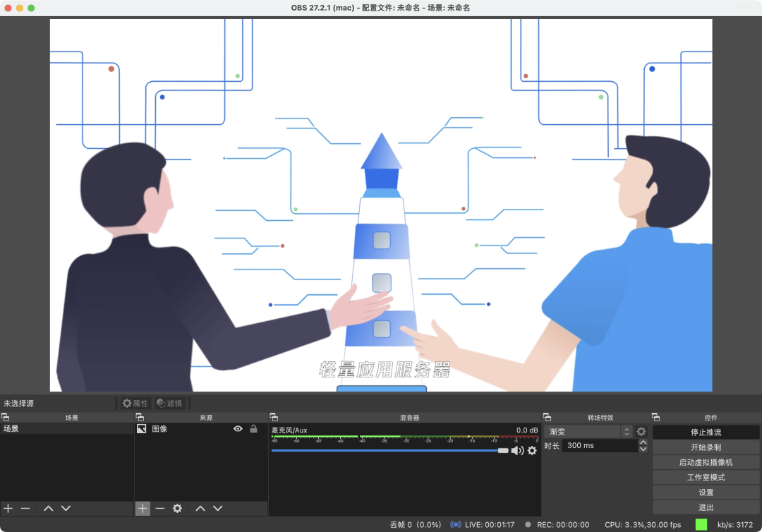Image resolution: width=762 pixels, height=532 pixels.
Task: Pop out the 混音器 dock panel
Action: [274, 417]
